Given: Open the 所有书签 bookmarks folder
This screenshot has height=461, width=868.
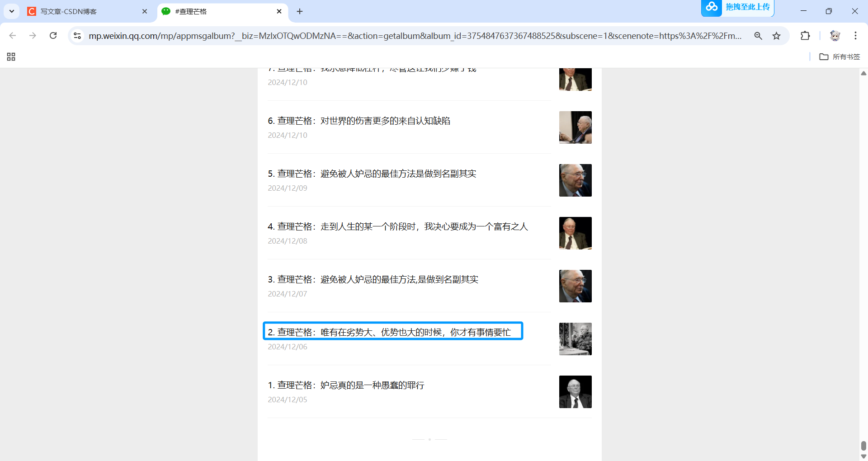Looking at the screenshot, I should 840,56.
